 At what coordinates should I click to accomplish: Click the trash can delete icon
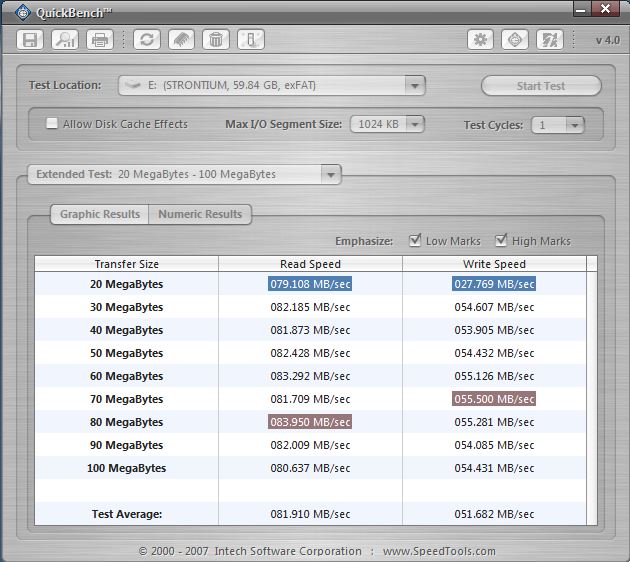tap(216, 40)
